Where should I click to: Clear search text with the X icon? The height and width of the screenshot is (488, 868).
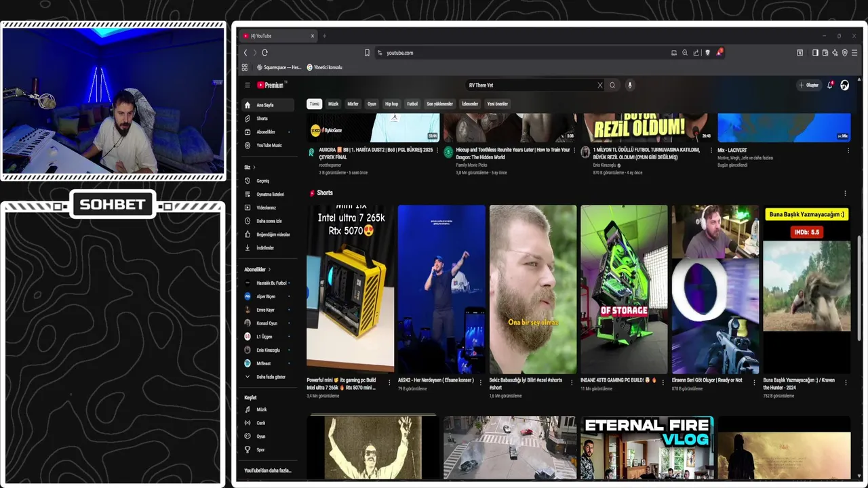[599, 85]
